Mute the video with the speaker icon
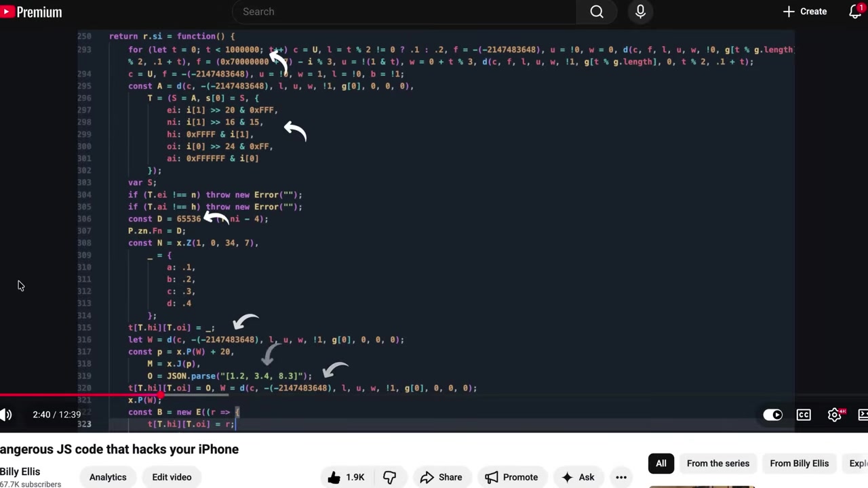 pyautogui.click(x=6, y=415)
